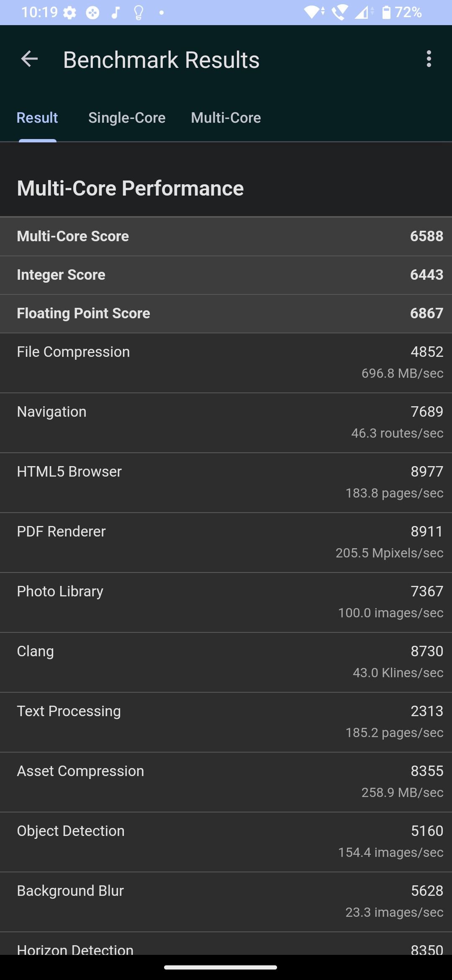Tap the battery icon in status bar
Viewport: 452px width, 980px height.
coord(386,13)
